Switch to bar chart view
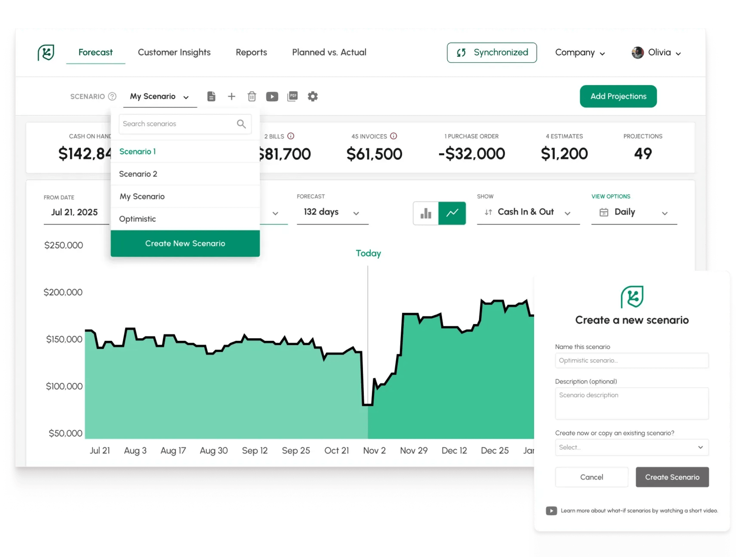The image size is (756, 557). [426, 213]
